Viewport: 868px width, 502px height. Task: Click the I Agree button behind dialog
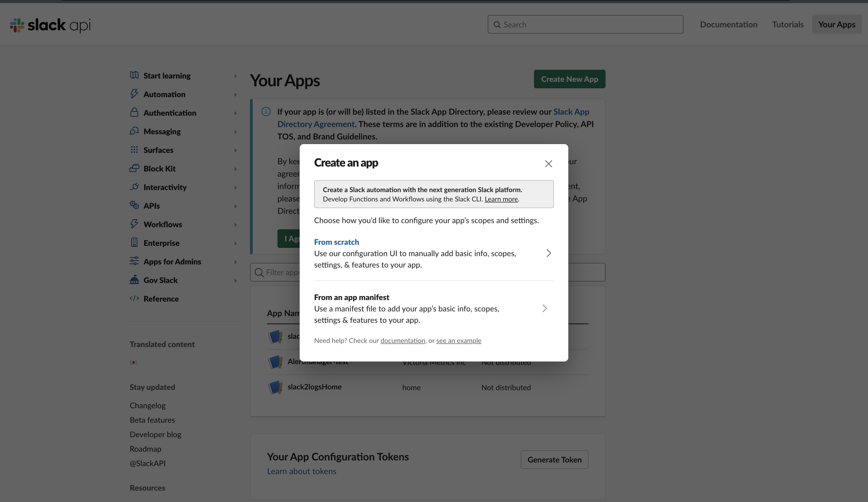pyautogui.click(x=289, y=239)
